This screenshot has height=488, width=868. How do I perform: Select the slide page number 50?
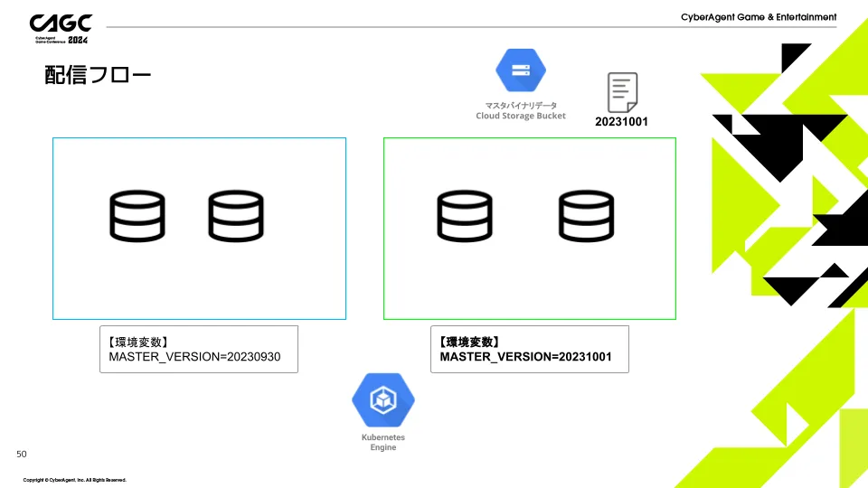pos(22,454)
